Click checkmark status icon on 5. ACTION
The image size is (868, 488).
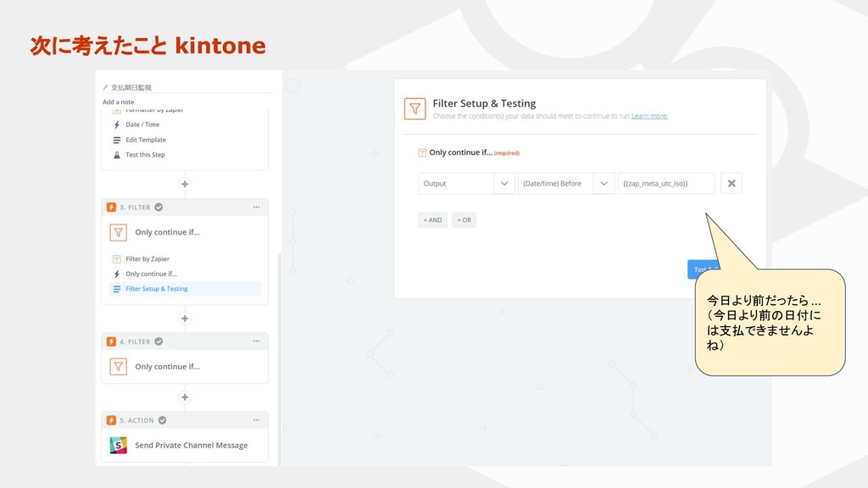click(162, 420)
